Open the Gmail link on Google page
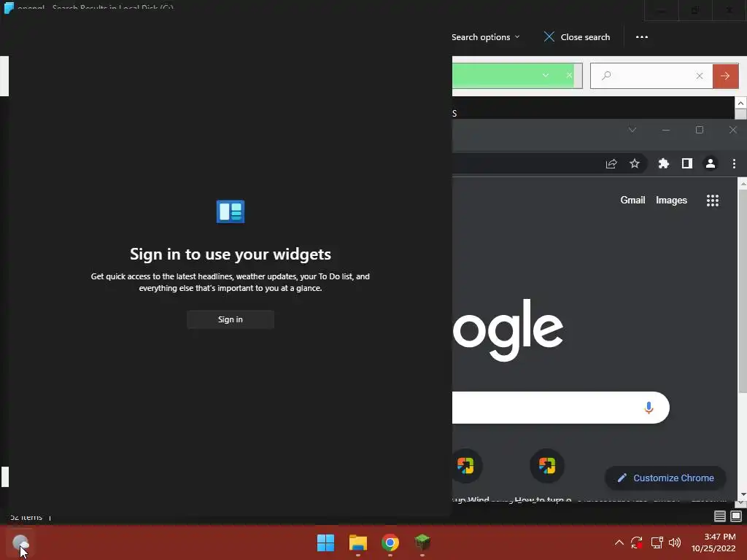 coord(632,201)
